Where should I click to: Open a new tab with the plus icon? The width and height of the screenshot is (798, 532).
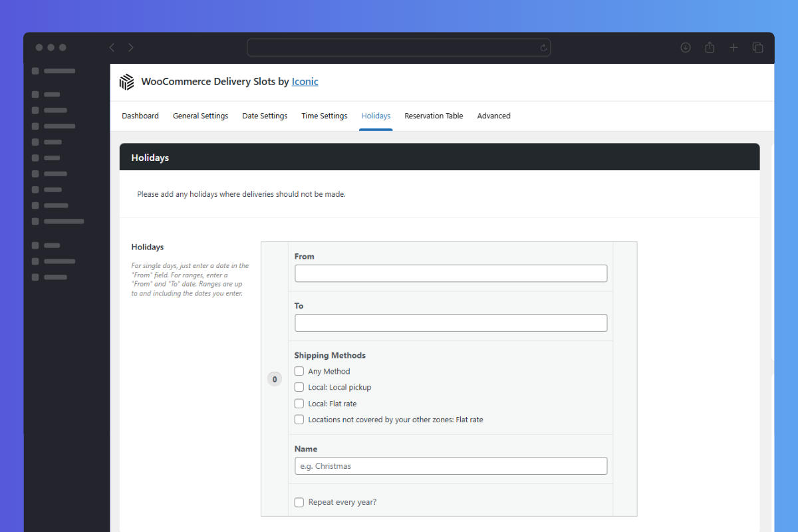click(x=733, y=47)
